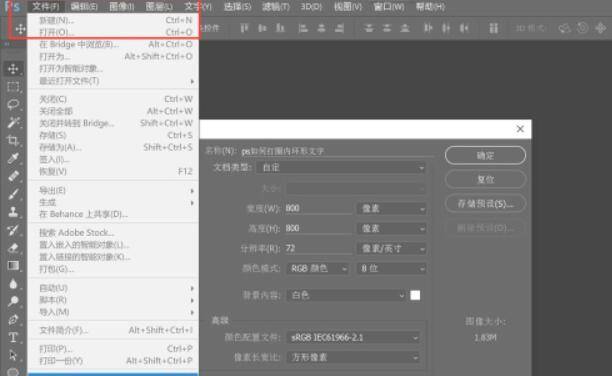Expand the 脚本(R) submenu
The height and width of the screenshot is (376, 612).
pos(114,300)
